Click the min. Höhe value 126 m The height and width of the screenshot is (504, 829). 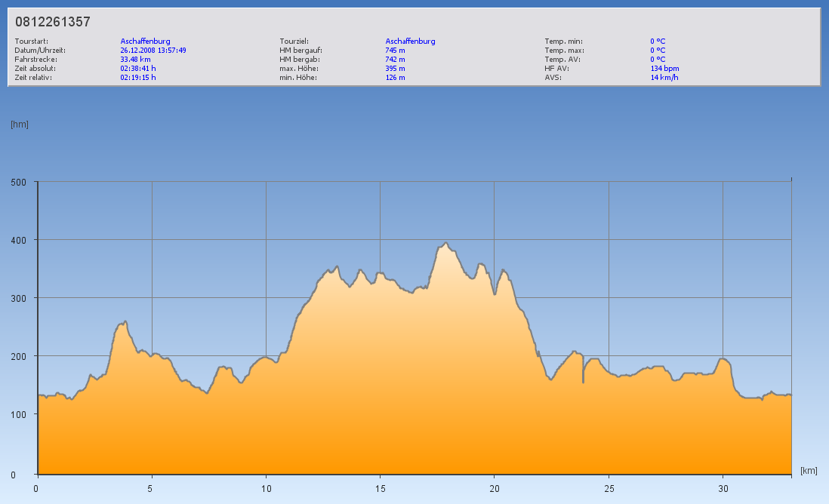pyautogui.click(x=396, y=77)
